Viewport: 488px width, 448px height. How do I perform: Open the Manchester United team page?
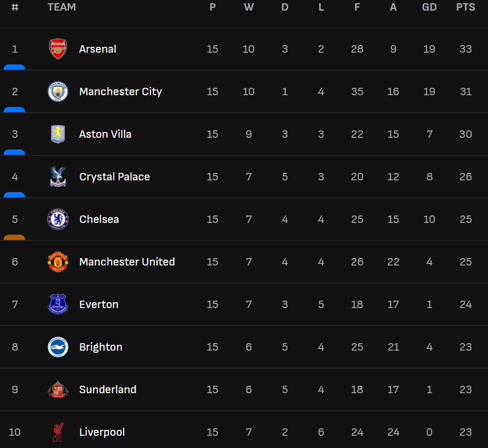point(127,262)
